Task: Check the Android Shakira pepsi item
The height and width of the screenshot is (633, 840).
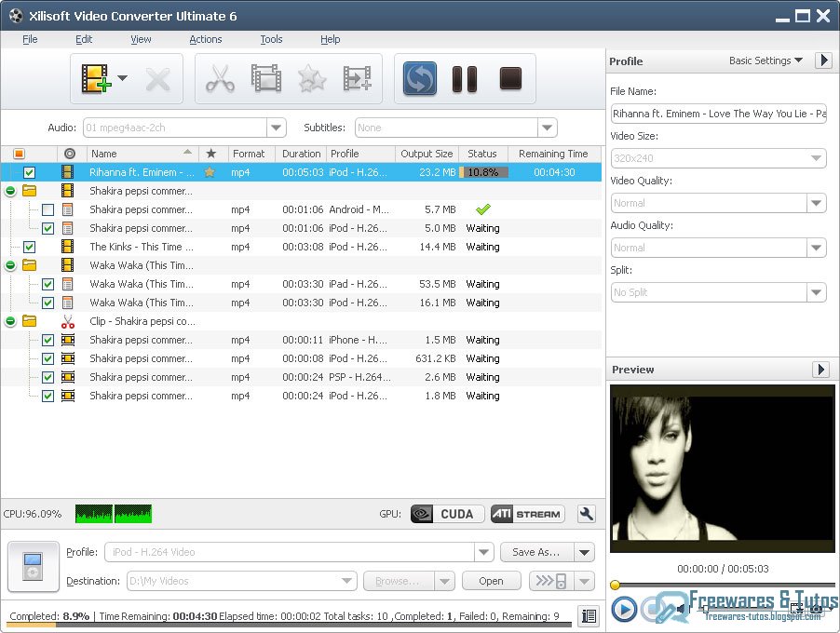Action: pyautogui.click(x=47, y=209)
